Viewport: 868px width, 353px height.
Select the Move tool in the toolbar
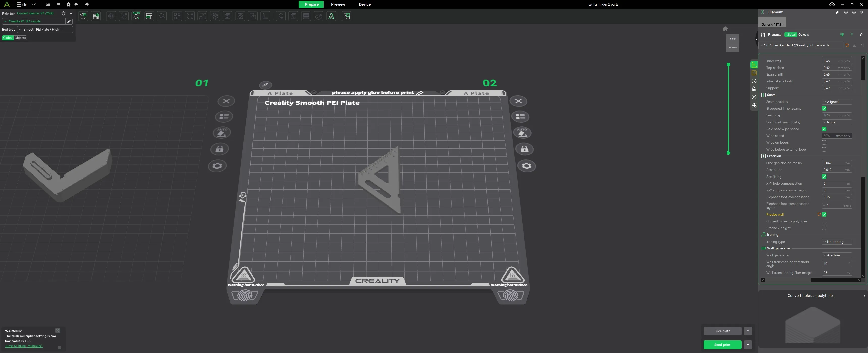[111, 16]
